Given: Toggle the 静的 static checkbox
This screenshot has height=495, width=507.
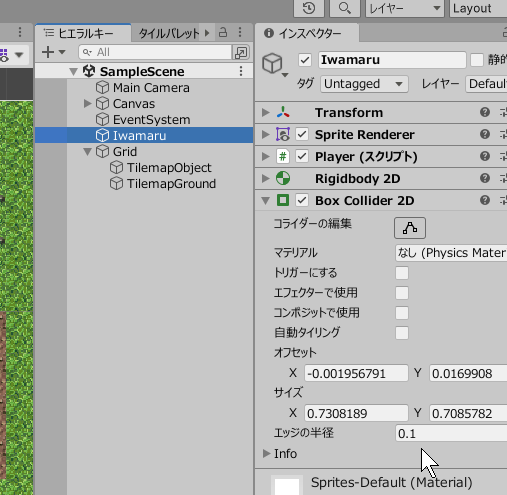Looking at the screenshot, I should click(477, 60).
